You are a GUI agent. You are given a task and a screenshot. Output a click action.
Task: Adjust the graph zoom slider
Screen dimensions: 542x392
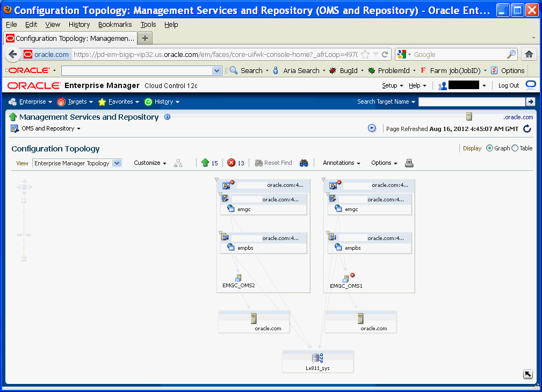24,235
